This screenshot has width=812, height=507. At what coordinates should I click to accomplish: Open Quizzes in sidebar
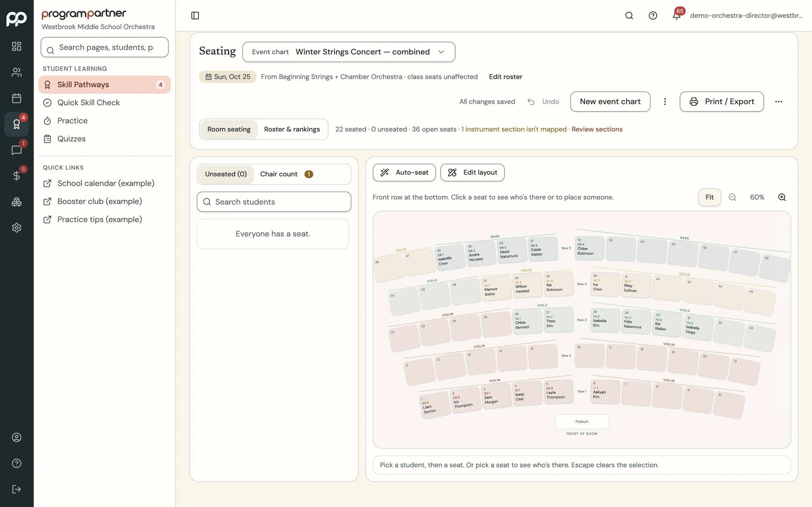click(x=105, y=139)
